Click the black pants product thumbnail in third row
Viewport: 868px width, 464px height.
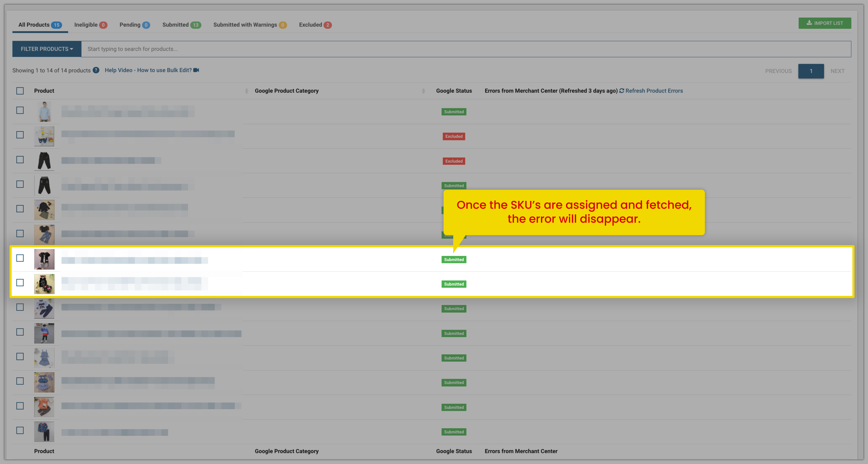(44, 161)
